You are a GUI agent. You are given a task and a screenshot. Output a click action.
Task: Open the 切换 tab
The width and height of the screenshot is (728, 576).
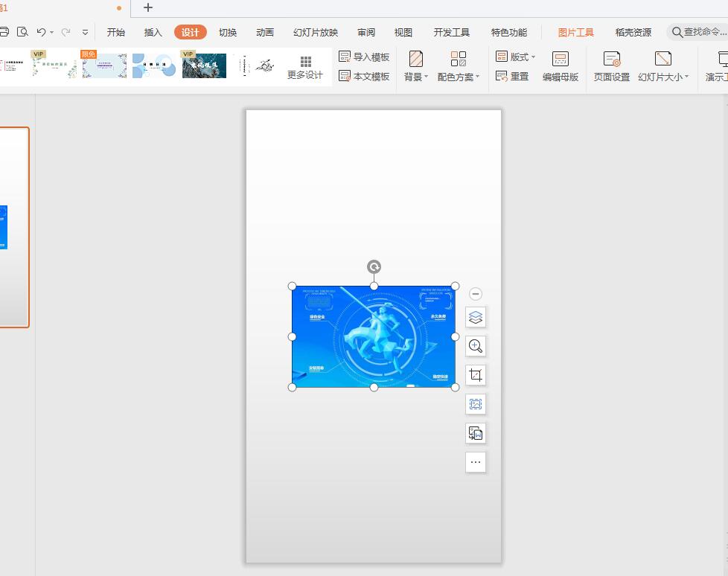pyautogui.click(x=228, y=33)
